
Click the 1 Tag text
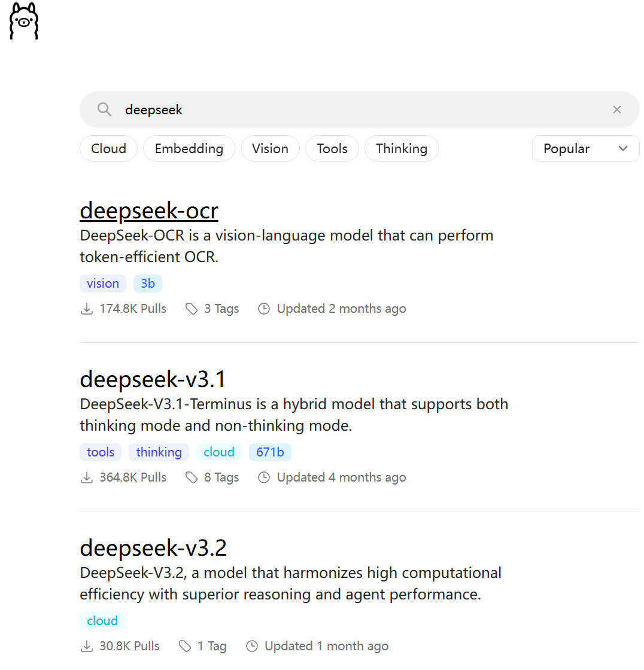pos(212,647)
